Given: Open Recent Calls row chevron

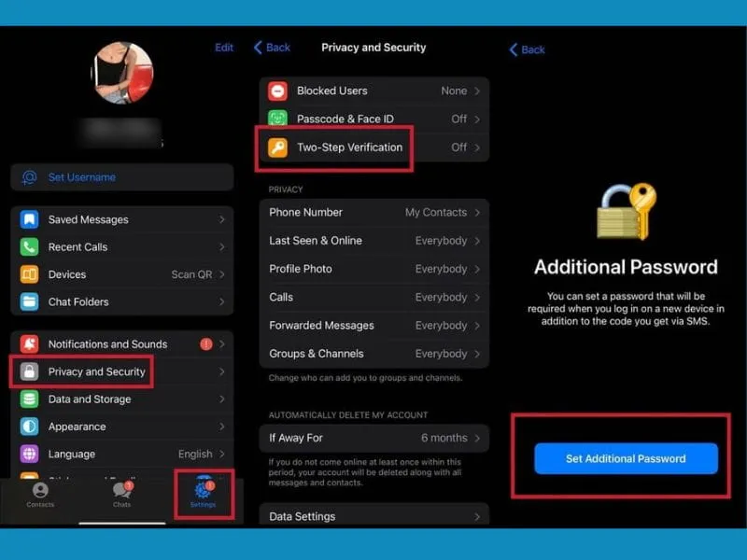Looking at the screenshot, I should tap(221, 246).
